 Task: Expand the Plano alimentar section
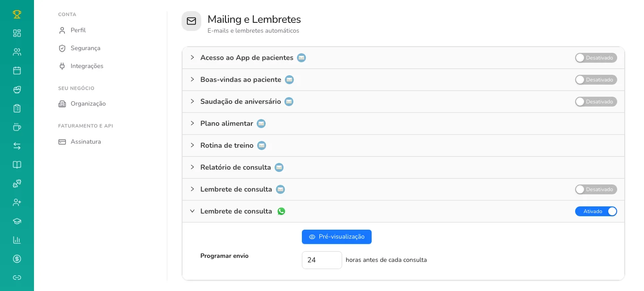pos(192,123)
